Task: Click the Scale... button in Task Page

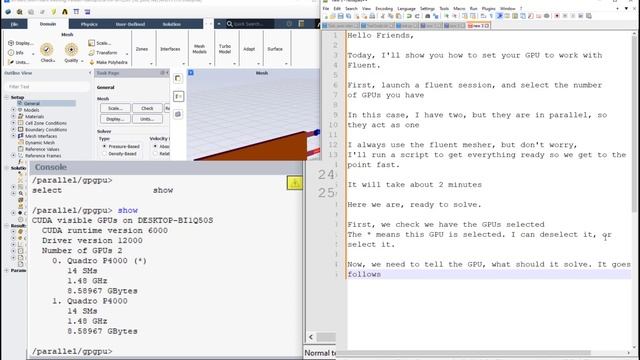Action: pyautogui.click(x=116, y=108)
